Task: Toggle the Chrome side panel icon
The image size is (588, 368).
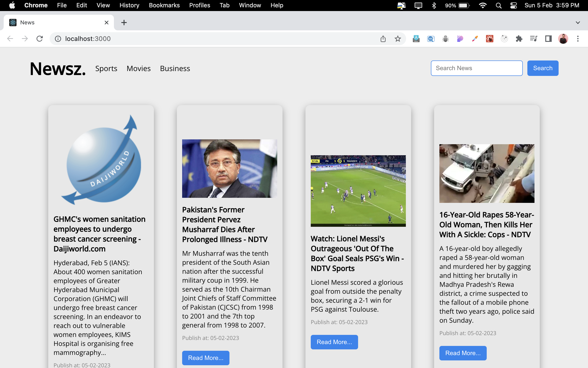Action: click(x=548, y=39)
